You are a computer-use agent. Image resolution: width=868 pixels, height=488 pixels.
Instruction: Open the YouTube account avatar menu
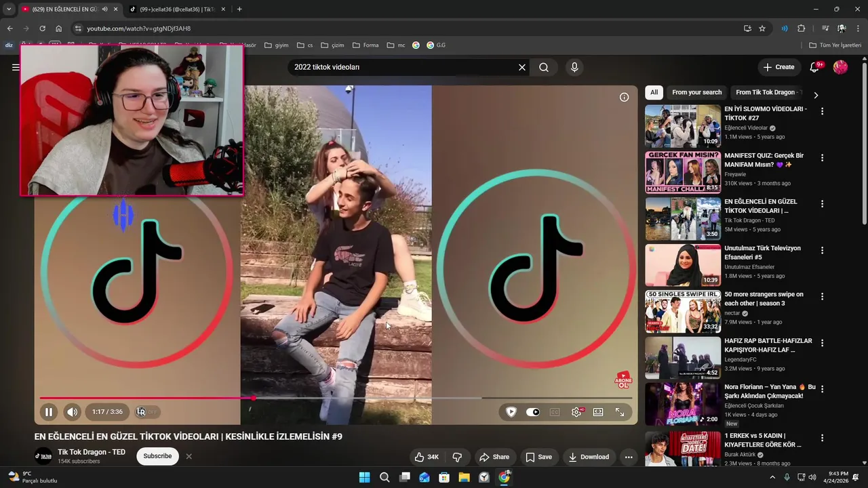click(840, 67)
